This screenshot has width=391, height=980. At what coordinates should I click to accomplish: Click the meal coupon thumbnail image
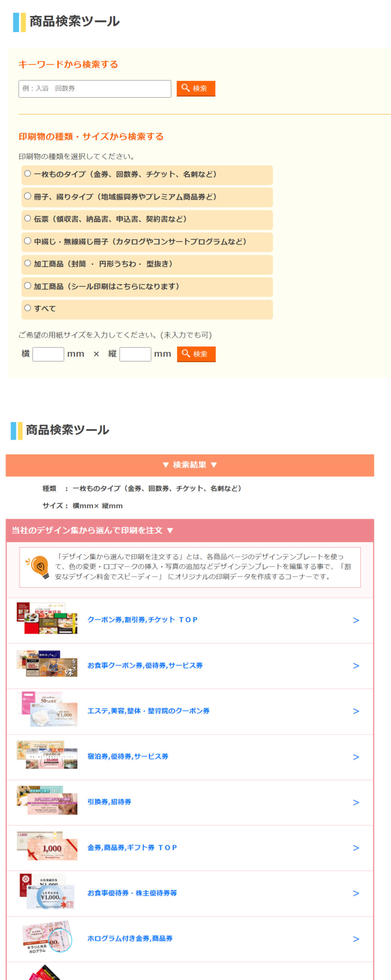click(x=47, y=664)
